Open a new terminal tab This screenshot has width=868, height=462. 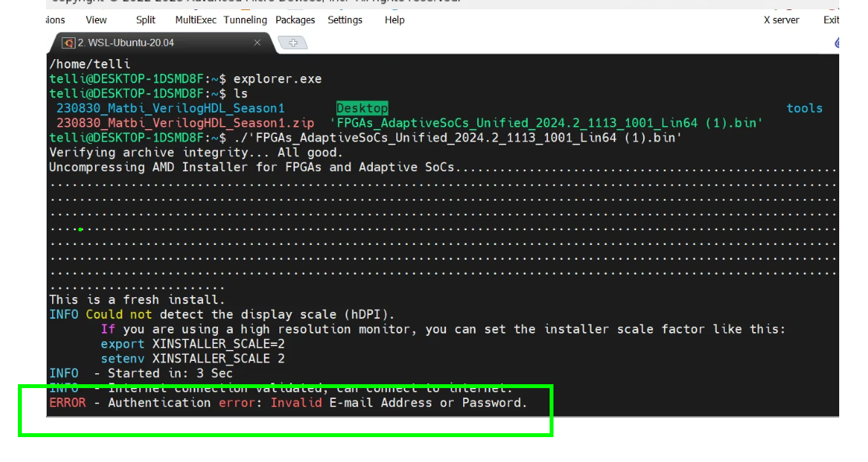(293, 43)
